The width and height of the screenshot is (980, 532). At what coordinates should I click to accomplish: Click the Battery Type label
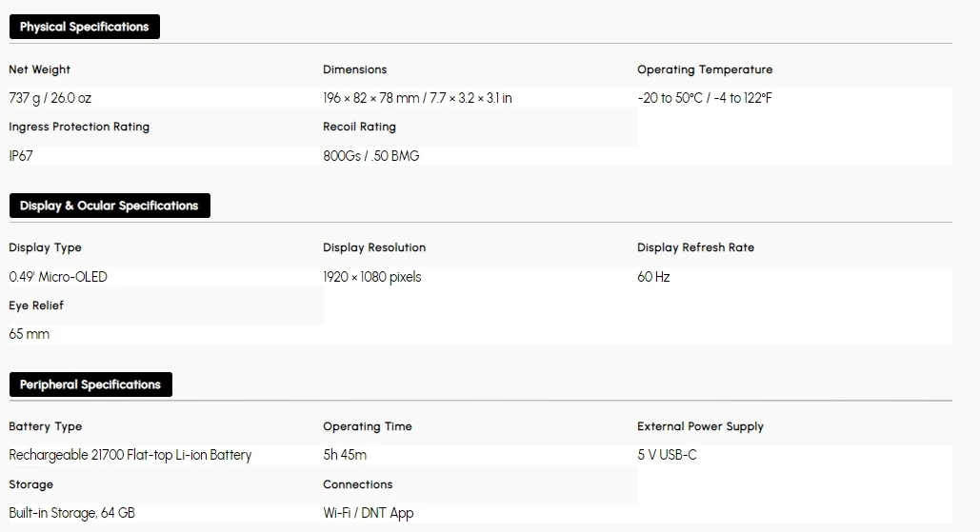click(x=45, y=426)
